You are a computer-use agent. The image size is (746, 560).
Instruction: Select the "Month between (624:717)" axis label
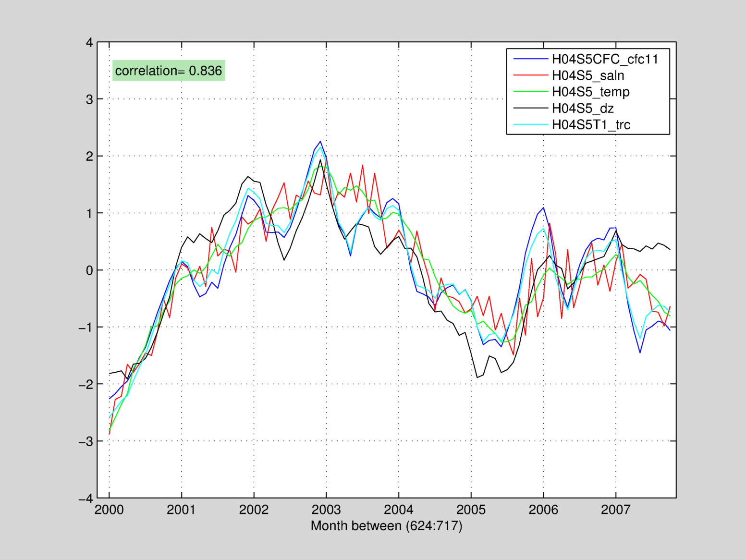coord(386,525)
